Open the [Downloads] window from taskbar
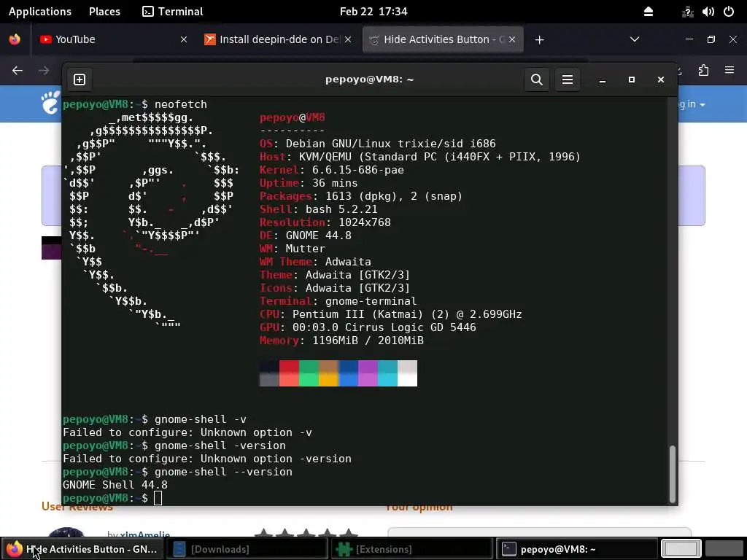Image resolution: width=747 pixels, height=560 pixels. 247,549
